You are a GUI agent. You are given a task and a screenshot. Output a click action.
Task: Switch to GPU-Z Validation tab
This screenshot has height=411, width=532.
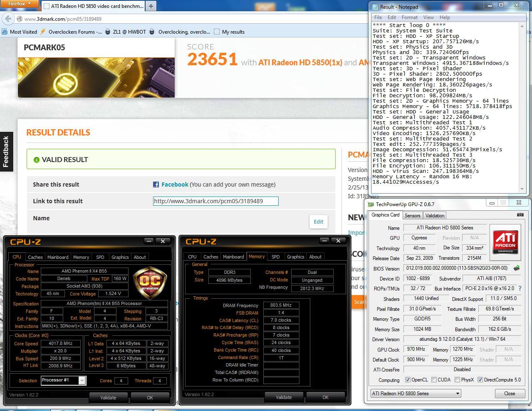pyautogui.click(x=435, y=215)
